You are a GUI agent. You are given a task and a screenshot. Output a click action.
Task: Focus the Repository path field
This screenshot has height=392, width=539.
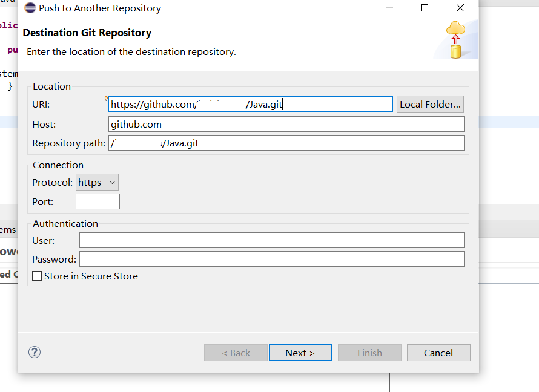[286, 143]
